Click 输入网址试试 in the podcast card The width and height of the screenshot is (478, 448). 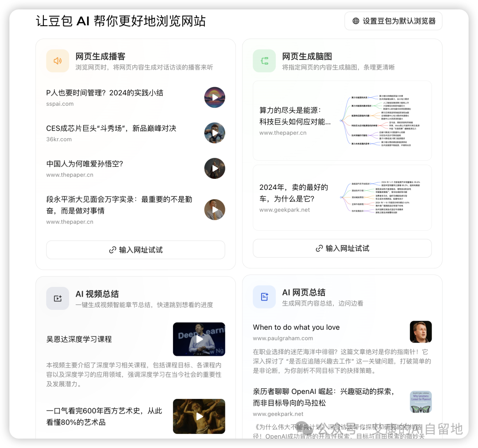coord(135,250)
